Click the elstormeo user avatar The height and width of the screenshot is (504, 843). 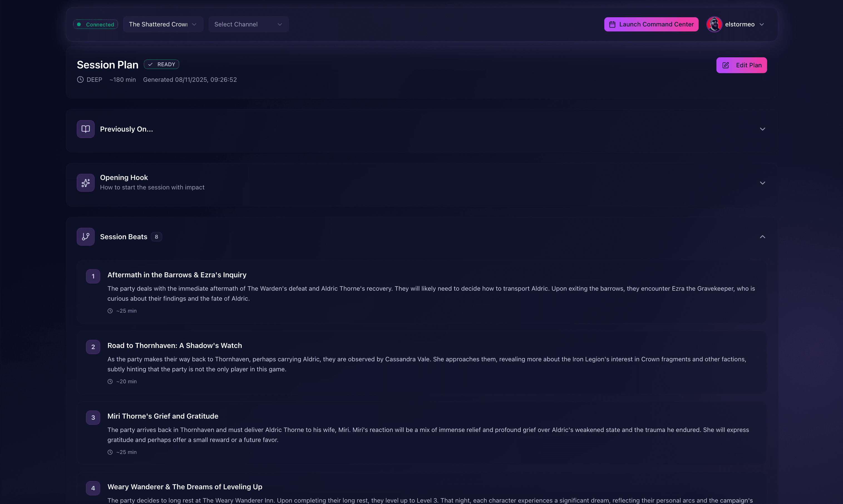point(714,24)
